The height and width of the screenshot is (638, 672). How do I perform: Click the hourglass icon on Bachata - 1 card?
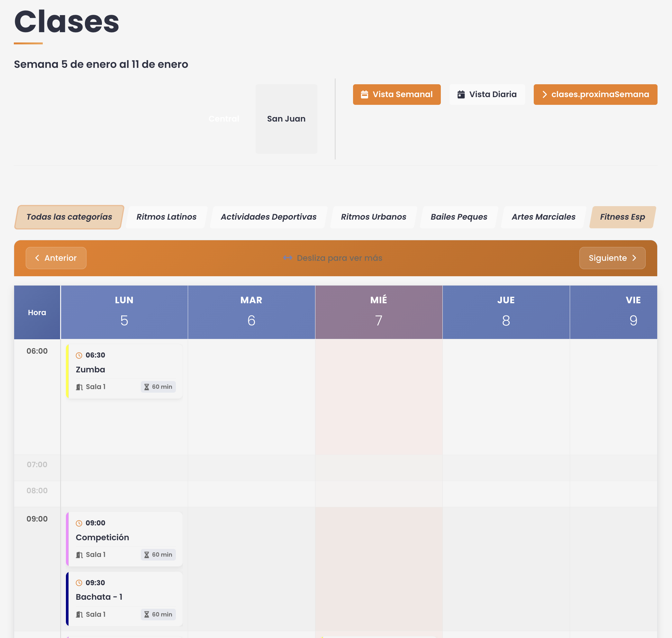(146, 614)
